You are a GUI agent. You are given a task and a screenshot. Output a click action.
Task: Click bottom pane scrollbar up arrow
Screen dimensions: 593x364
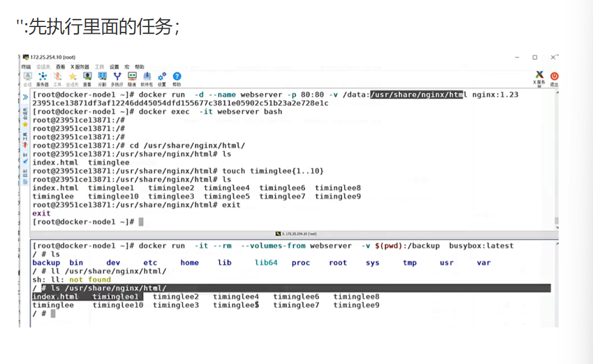557,244
